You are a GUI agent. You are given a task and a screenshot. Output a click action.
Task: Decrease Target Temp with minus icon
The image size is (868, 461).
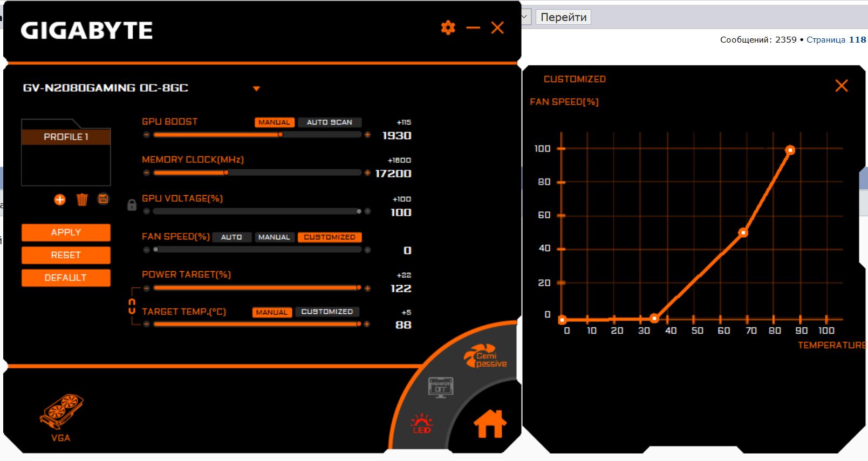[x=147, y=324]
